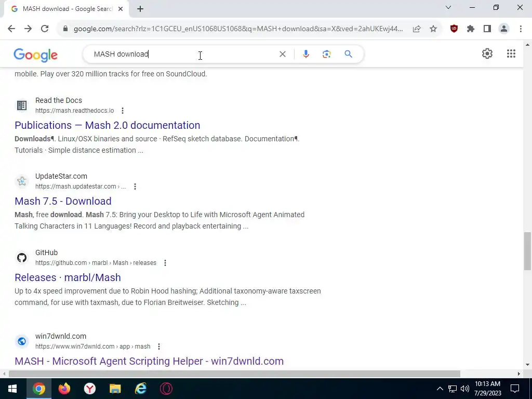Open more options for UpdateStar result

click(x=135, y=187)
